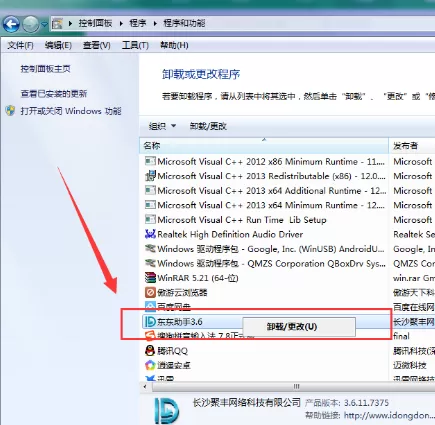Click icon of Windows 驱动程序包 Google WinUSB
Image resolution: width=435 pixels, height=425 pixels.
(150, 249)
